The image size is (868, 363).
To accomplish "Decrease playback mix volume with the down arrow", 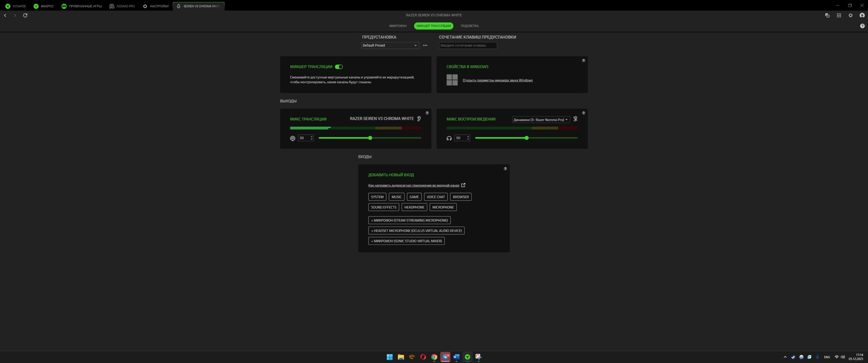I will pyautogui.click(x=468, y=140).
